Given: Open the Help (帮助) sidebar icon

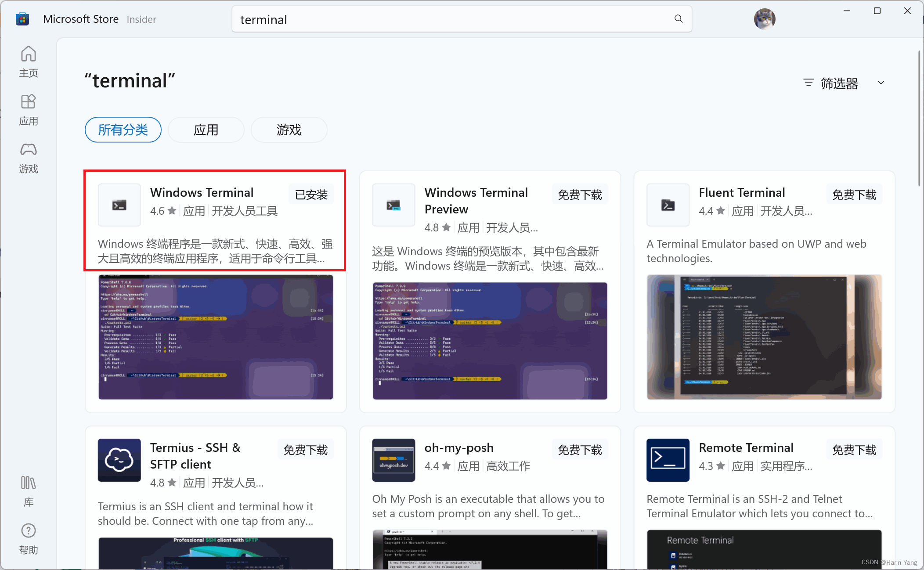Looking at the screenshot, I should pyautogui.click(x=29, y=539).
